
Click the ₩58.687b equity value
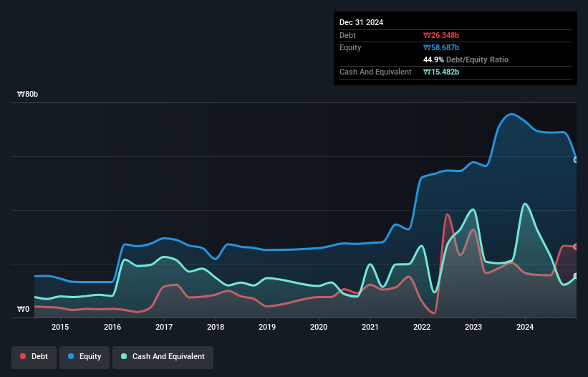tap(441, 47)
